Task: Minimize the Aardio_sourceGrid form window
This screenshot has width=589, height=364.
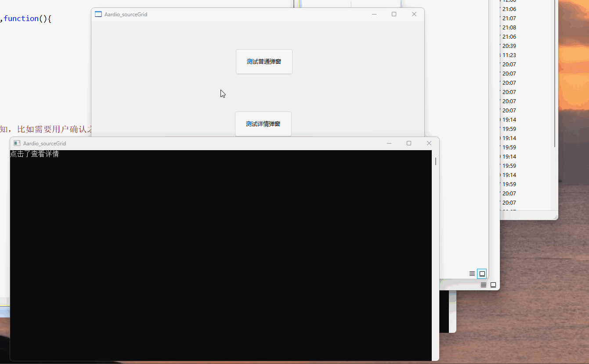Action: [374, 14]
